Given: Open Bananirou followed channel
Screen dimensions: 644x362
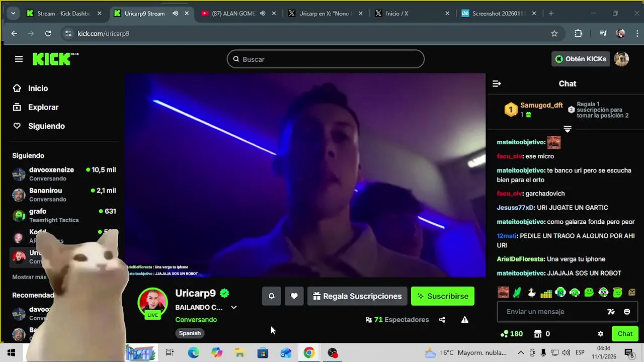Looking at the screenshot, I should pyautogui.click(x=64, y=195).
